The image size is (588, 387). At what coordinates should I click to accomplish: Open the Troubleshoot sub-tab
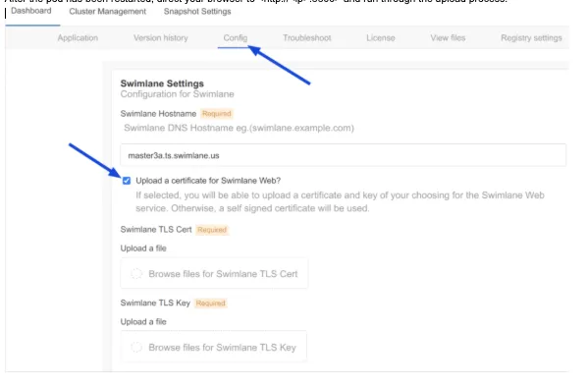point(306,38)
